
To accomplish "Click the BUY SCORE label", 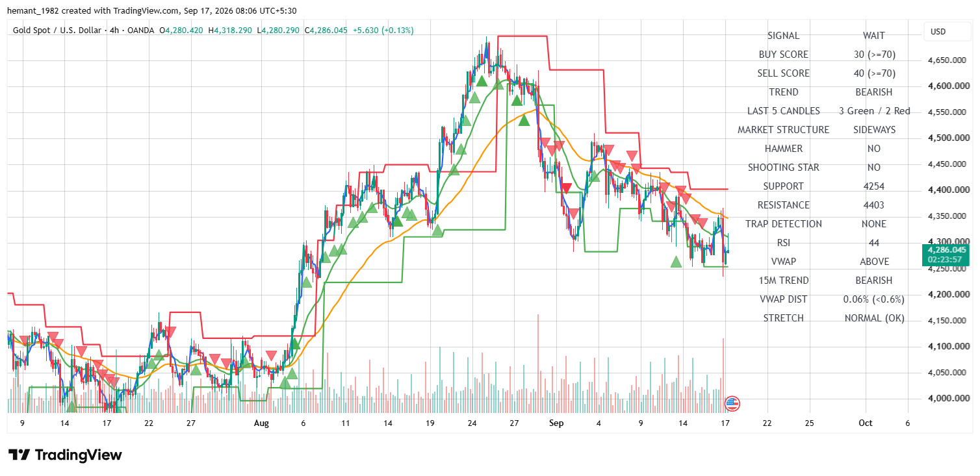I will 783,55.
